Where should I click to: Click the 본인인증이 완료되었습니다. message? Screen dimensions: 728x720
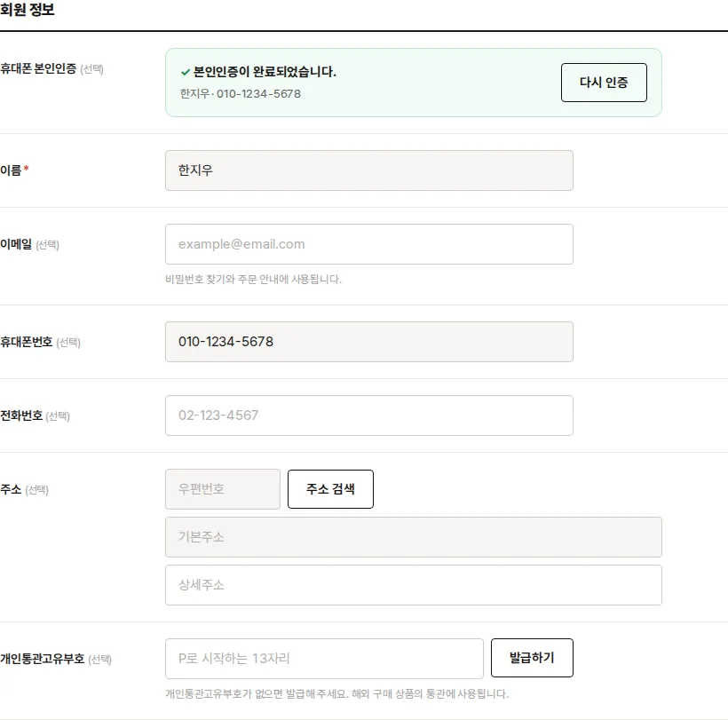click(265, 72)
